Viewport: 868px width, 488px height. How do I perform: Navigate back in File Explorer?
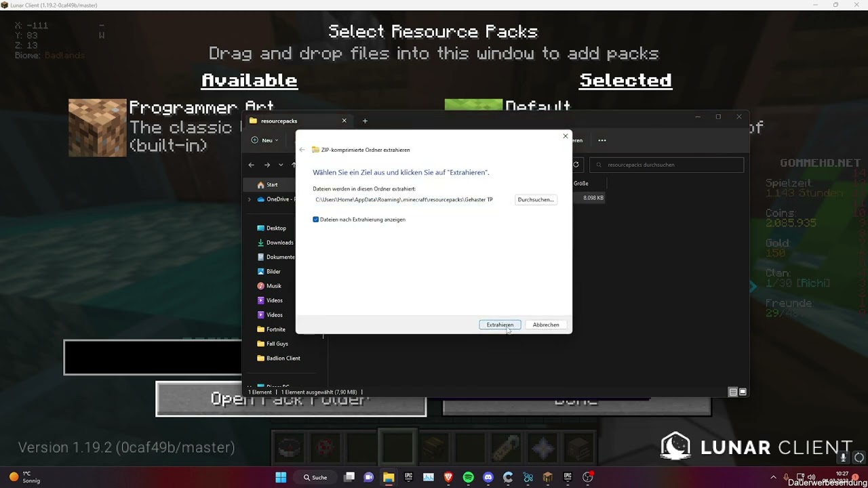252,165
